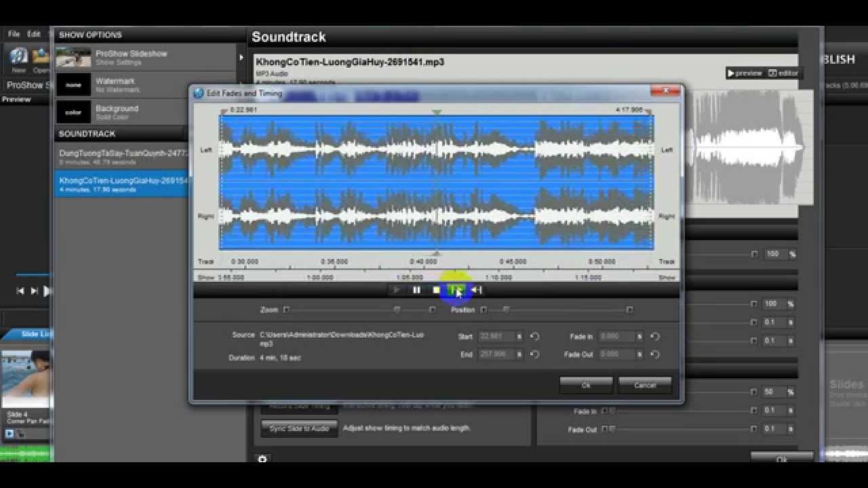Click the arrow beside the 50 % value

click(754, 392)
